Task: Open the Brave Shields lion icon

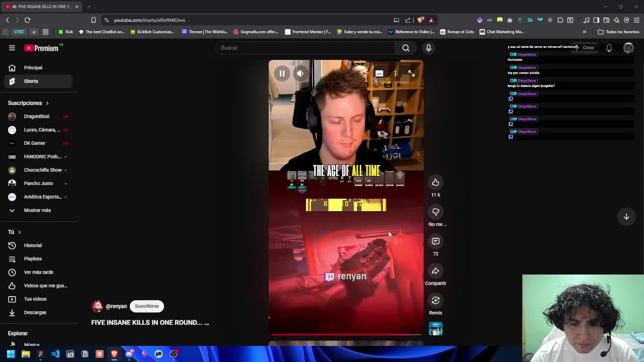Action: click(x=421, y=20)
